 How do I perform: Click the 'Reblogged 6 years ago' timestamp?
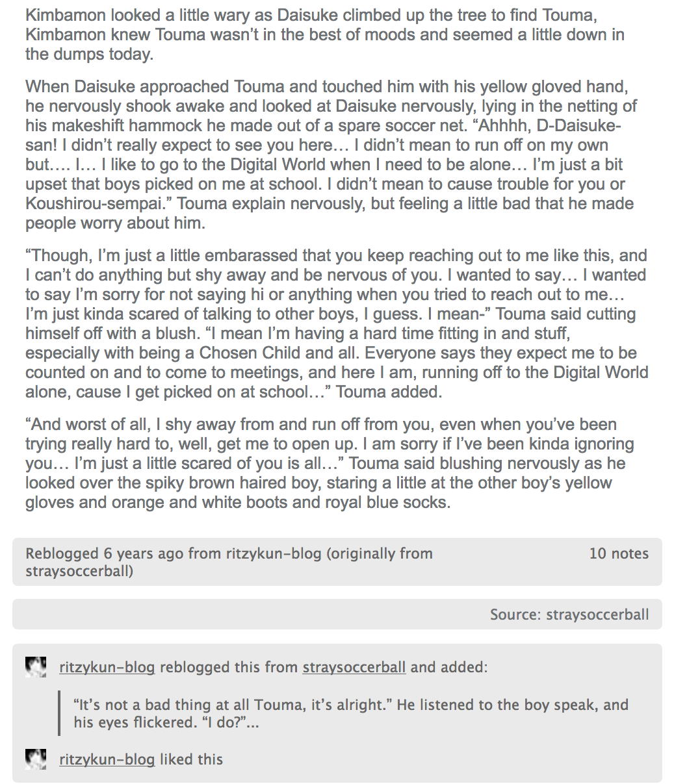pos(104,553)
